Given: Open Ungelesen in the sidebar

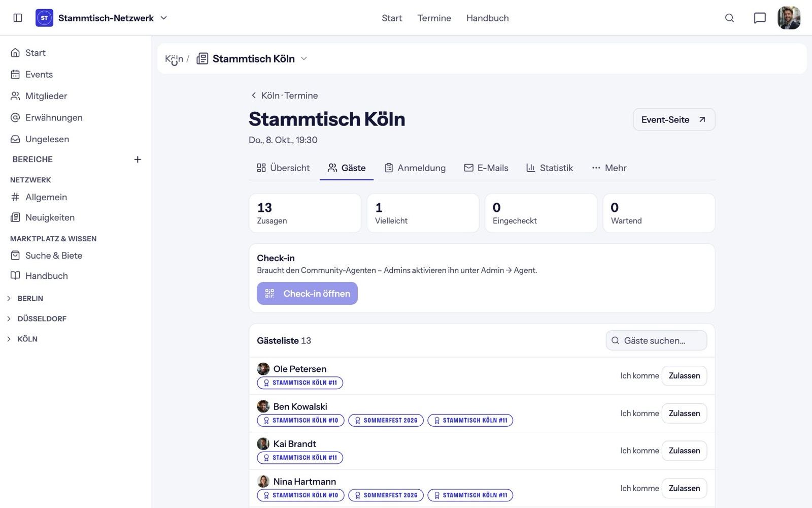Looking at the screenshot, I should pyautogui.click(x=76, y=139).
